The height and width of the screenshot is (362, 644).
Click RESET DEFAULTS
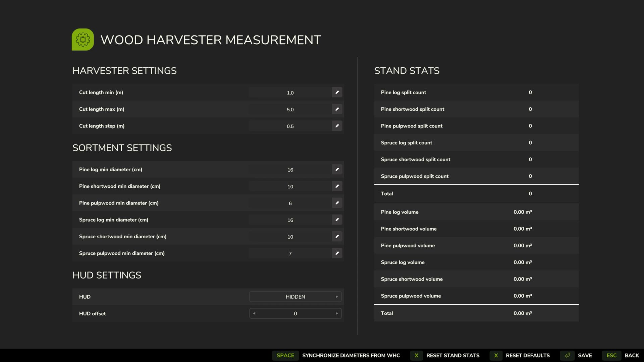527,355
